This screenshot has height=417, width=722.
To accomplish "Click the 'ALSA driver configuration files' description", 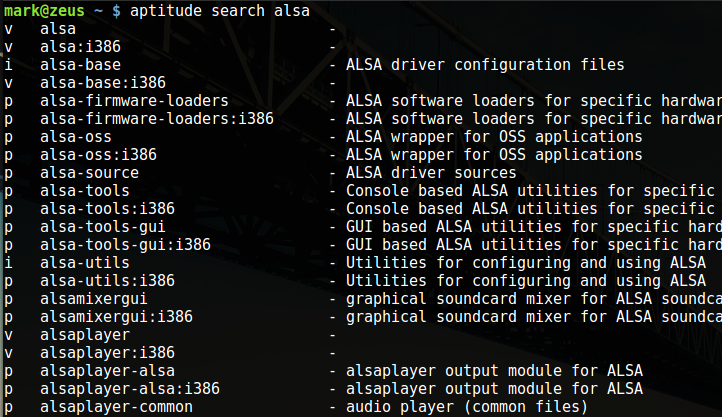I will pyautogui.click(x=485, y=65).
